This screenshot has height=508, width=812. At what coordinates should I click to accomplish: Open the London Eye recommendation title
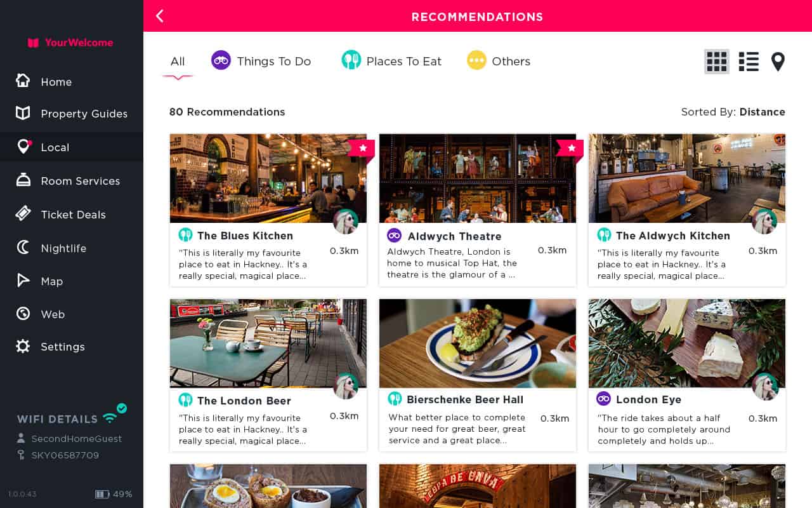click(648, 399)
